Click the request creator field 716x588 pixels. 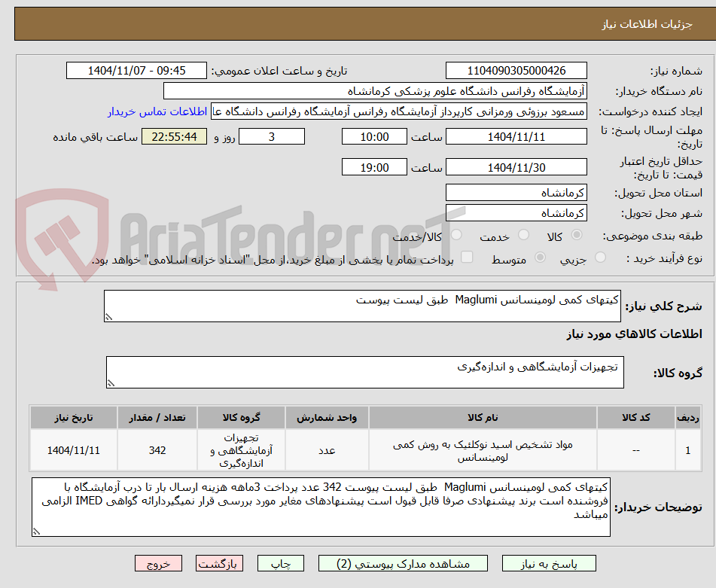point(398,112)
